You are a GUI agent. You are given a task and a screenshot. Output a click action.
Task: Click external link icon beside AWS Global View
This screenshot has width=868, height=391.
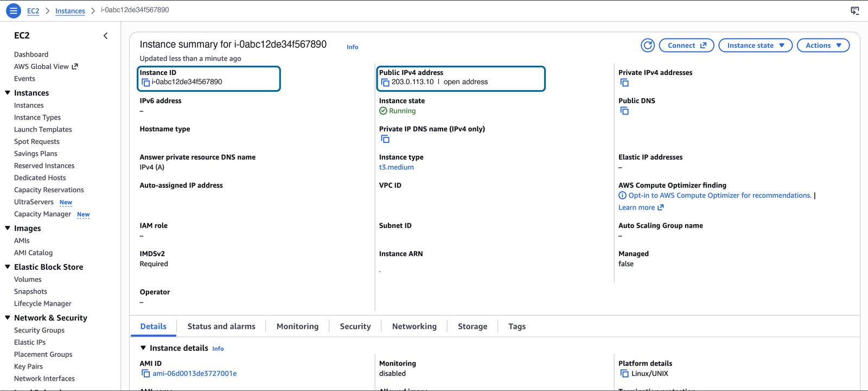[75, 66]
